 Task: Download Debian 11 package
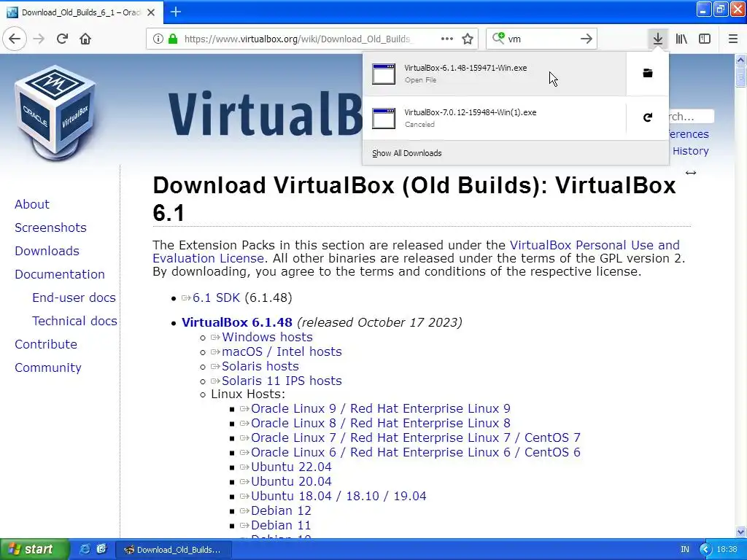pos(281,525)
